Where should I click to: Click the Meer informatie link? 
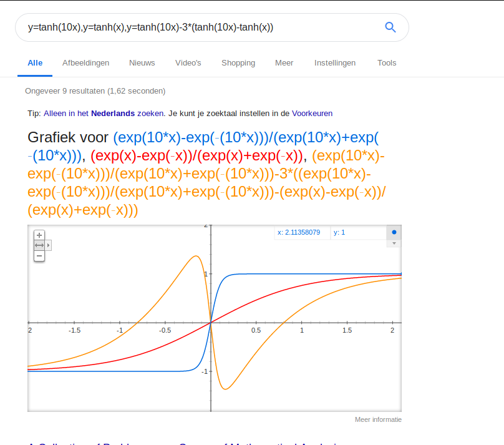(378, 419)
